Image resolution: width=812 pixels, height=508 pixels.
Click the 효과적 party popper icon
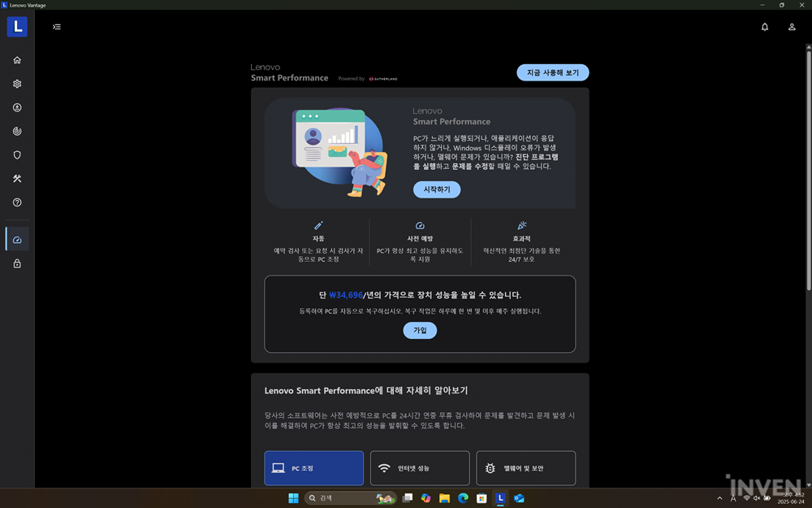521,225
